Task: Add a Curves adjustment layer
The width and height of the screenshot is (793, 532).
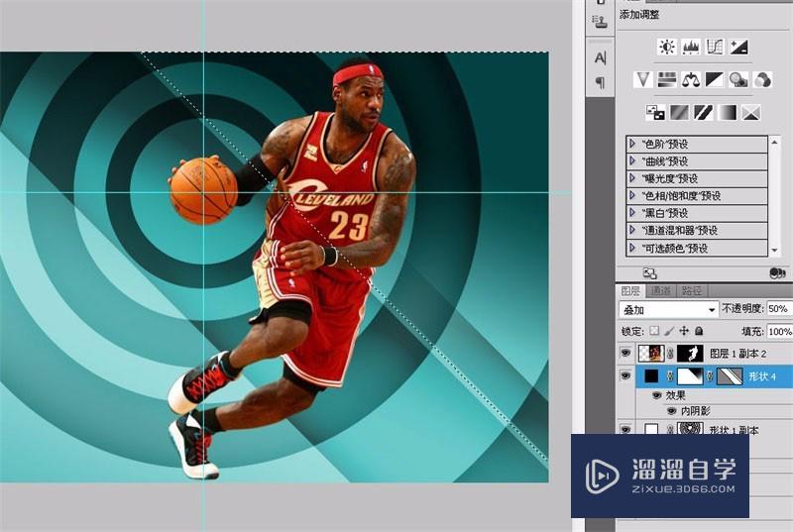Action: point(715,47)
